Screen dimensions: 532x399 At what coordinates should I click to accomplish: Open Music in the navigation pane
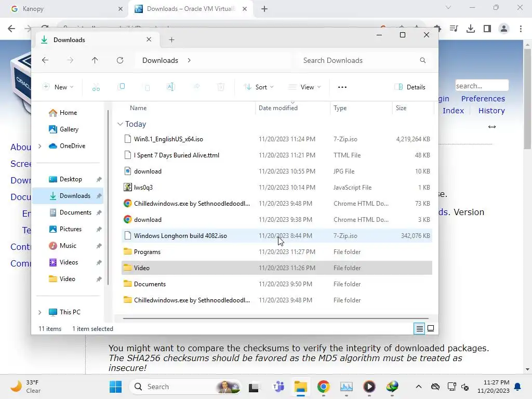point(68,246)
